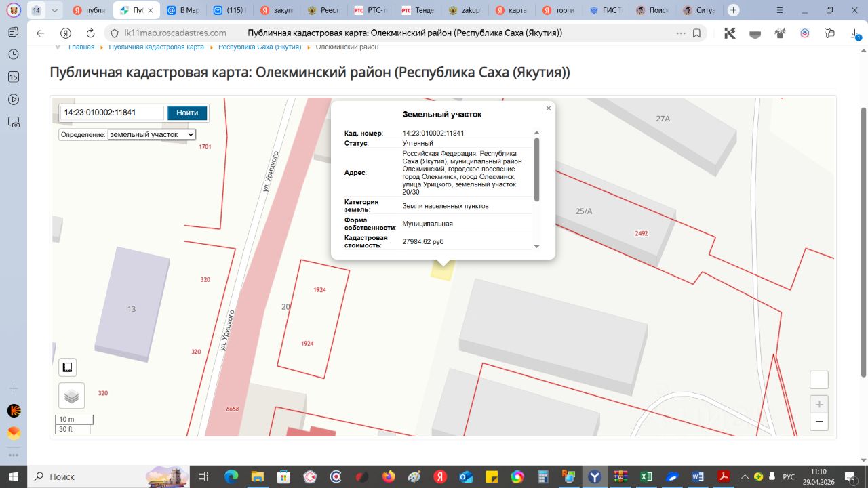The height and width of the screenshot is (488, 868).
Task: Bookmark the page with the bookmark icon
Action: [696, 33]
